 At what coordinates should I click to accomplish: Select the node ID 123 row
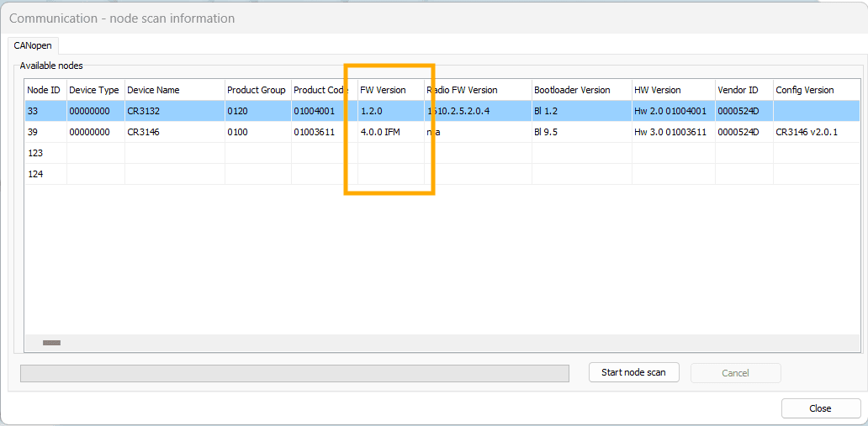pos(44,153)
